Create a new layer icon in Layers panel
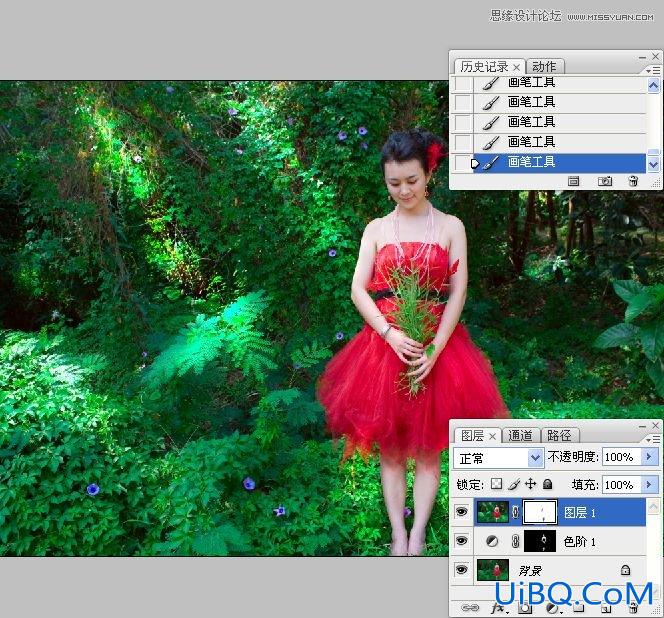This screenshot has width=664, height=618. (x=606, y=608)
